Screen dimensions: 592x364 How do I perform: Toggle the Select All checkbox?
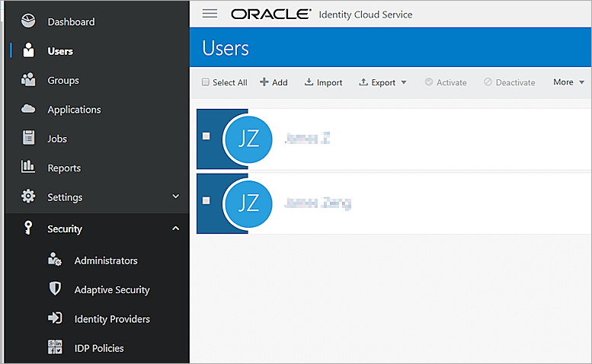point(206,82)
